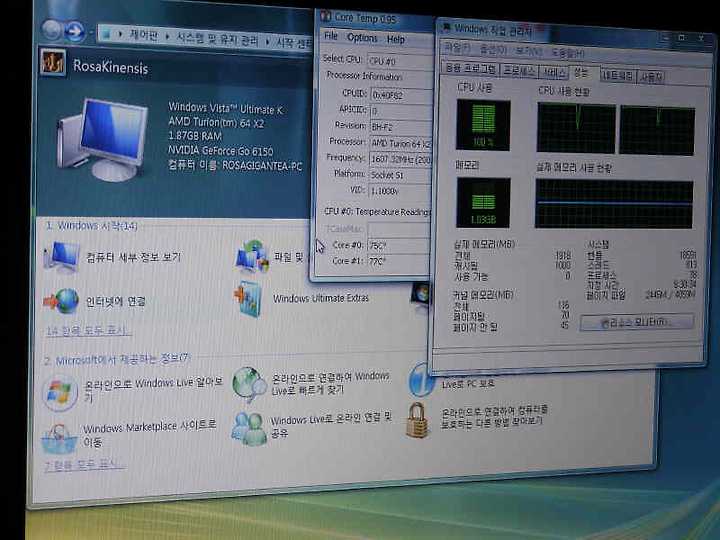Image resolution: width=720 pixels, height=540 pixels.
Task: Click the Revision value field
Action: [x=401, y=127]
